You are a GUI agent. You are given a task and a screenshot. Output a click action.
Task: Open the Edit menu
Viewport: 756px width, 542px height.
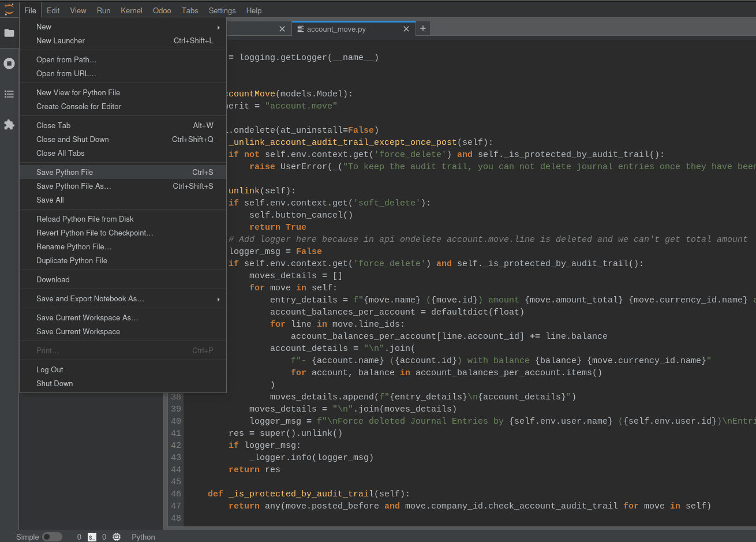tap(53, 10)
